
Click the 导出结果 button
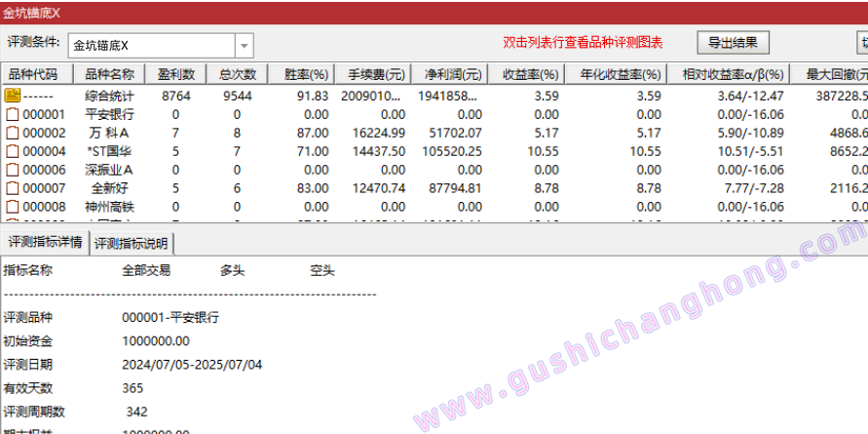[733, 43]
